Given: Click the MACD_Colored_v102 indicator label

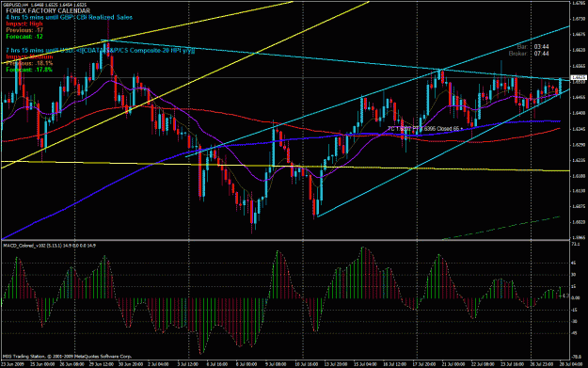Looking at the screenshot, I should point(49,246).
